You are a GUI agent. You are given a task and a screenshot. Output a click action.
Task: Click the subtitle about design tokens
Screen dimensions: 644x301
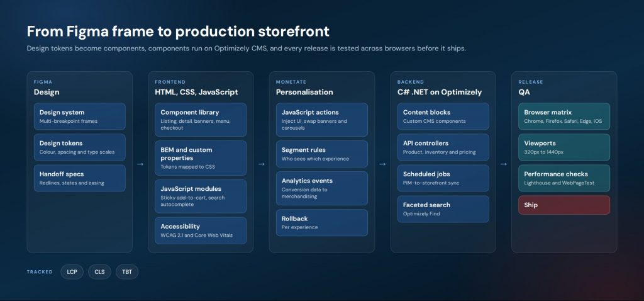tap(247, 48)
